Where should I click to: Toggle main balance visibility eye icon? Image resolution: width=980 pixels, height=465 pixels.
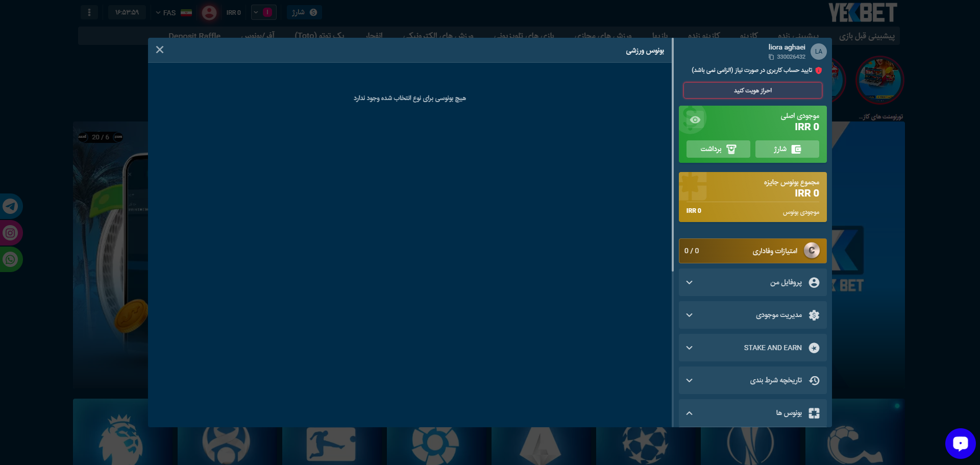(x=695, y=120)
